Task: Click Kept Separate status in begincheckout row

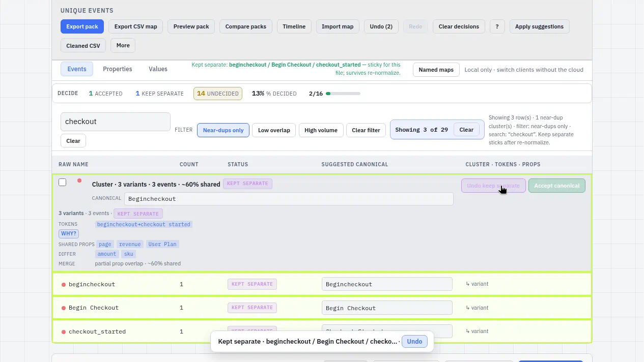Action: 252,284
